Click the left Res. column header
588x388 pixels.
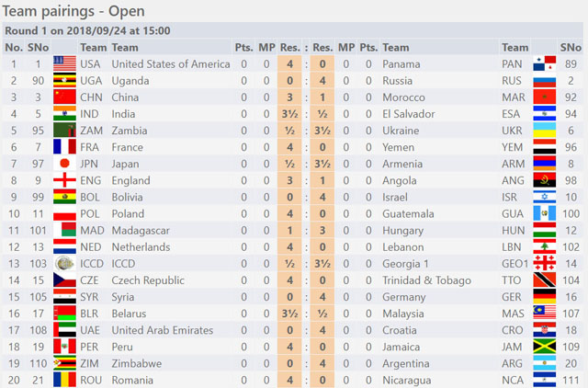290,47
